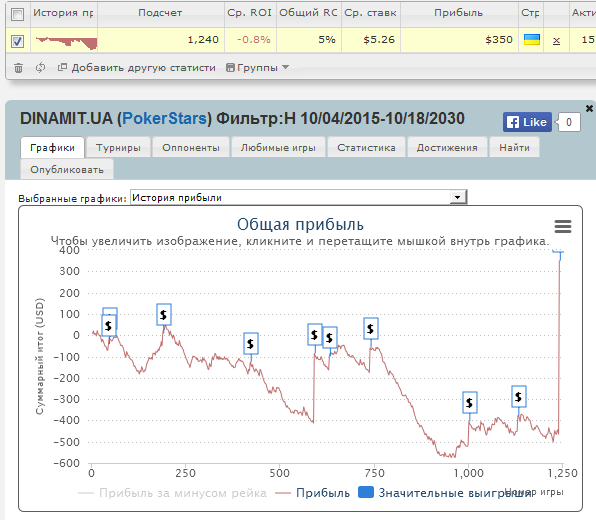Open the Группы dropdown

point(258,68)
